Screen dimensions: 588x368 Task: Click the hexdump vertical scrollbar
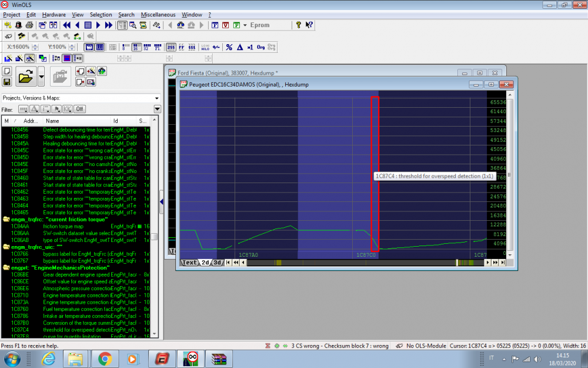tap(509, 175)
